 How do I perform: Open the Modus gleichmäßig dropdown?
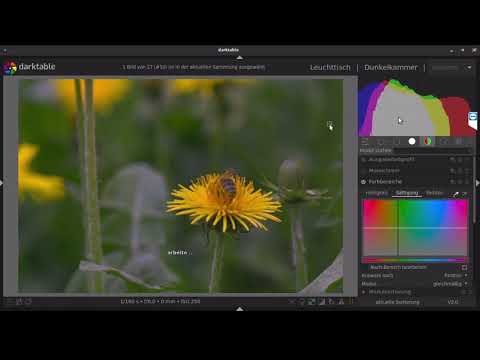(415, 284)
